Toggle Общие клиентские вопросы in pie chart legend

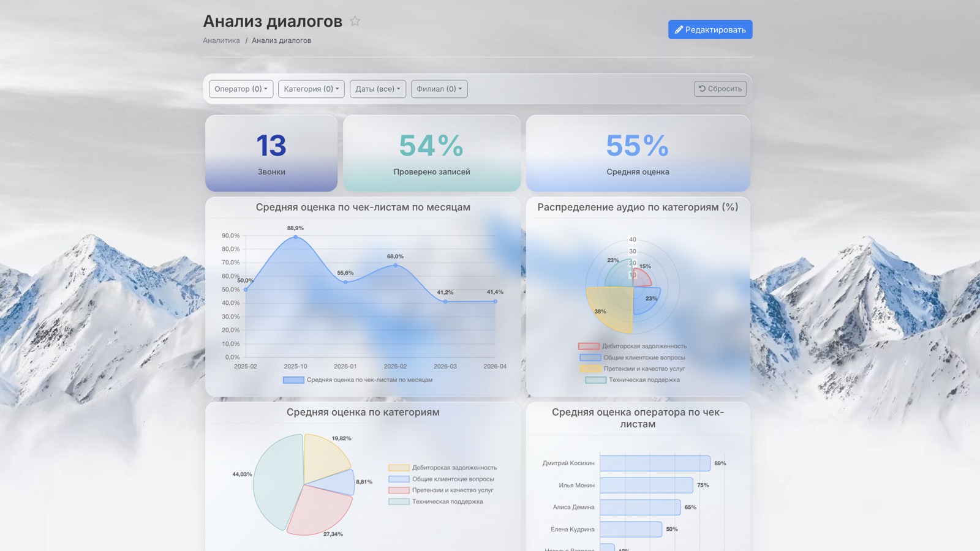tap(441, 479)
